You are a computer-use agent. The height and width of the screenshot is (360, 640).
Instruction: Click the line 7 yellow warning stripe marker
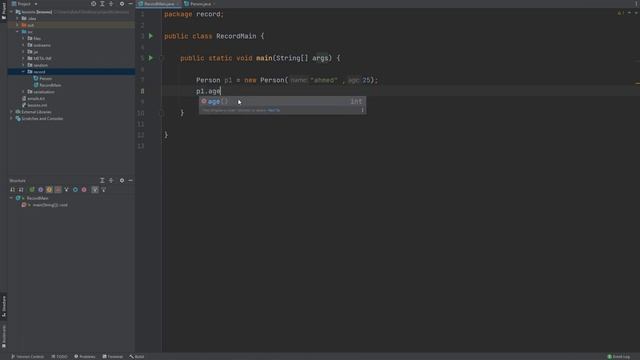pos(637,83)
